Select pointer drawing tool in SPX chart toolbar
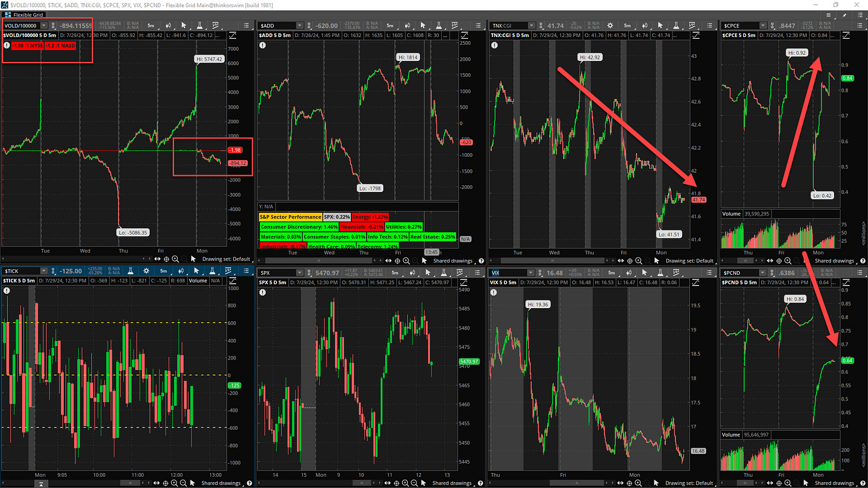Viewport: 868px width, 488px height. pyautogui.click(x=426, y=273)
